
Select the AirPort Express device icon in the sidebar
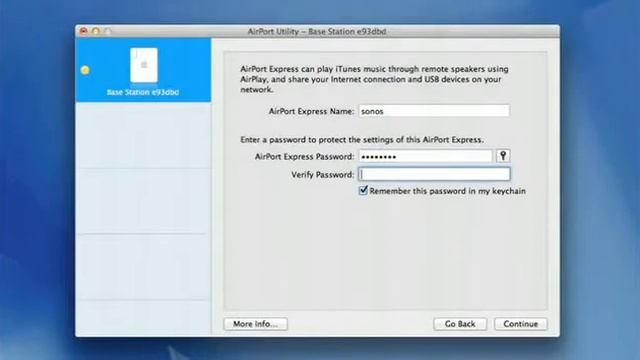[144, 65]
